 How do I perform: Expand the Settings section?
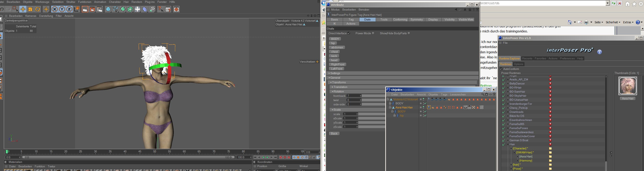tap(329, 73)
